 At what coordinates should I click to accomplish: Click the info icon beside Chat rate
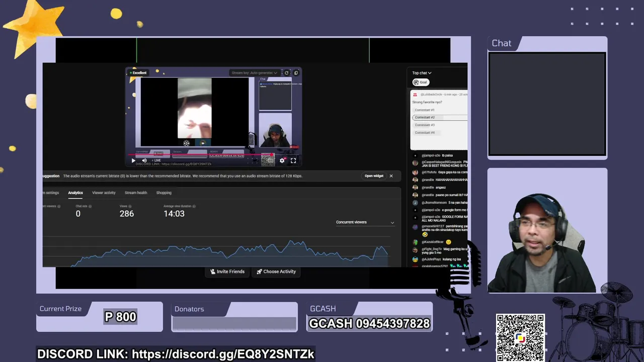pyautogui.click(x=91, y=206)
